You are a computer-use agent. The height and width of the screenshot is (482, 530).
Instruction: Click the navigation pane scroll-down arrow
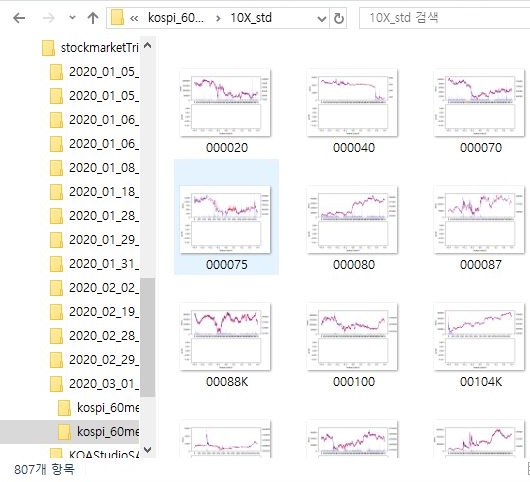[x=147, y=450]
